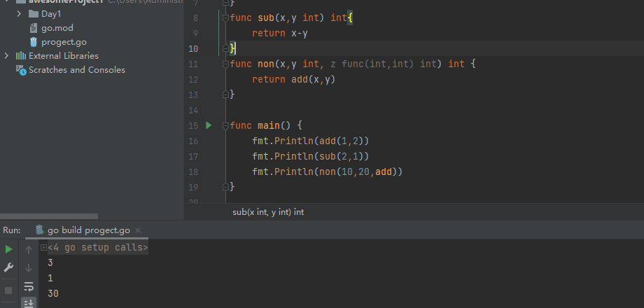Click gopher icon on run tab
Viewport: 644px width, 308px height.
coord(40,230)
